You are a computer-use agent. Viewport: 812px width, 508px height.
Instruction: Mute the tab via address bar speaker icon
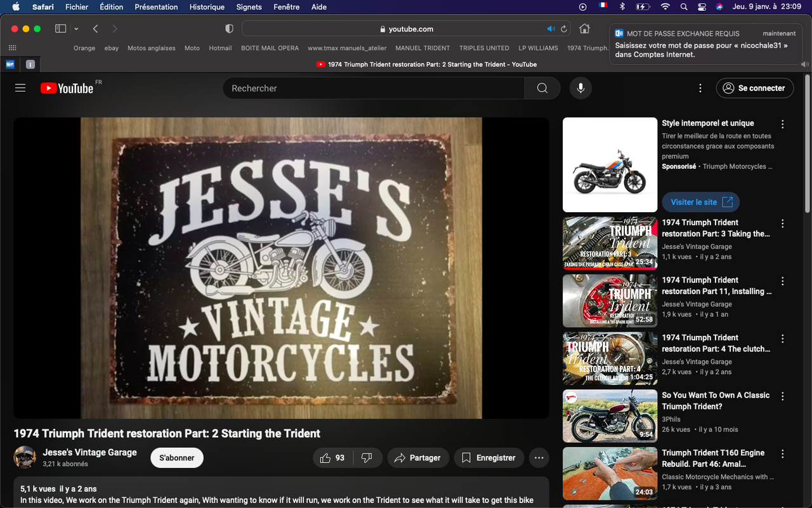pos(551,29)
